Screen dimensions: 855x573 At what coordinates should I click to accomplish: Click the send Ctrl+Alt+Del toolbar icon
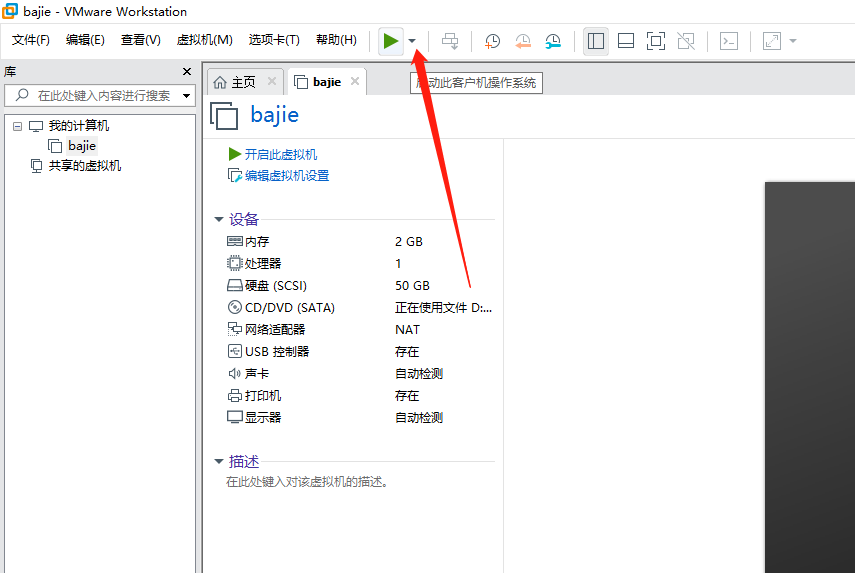click(x=450, y=41)
